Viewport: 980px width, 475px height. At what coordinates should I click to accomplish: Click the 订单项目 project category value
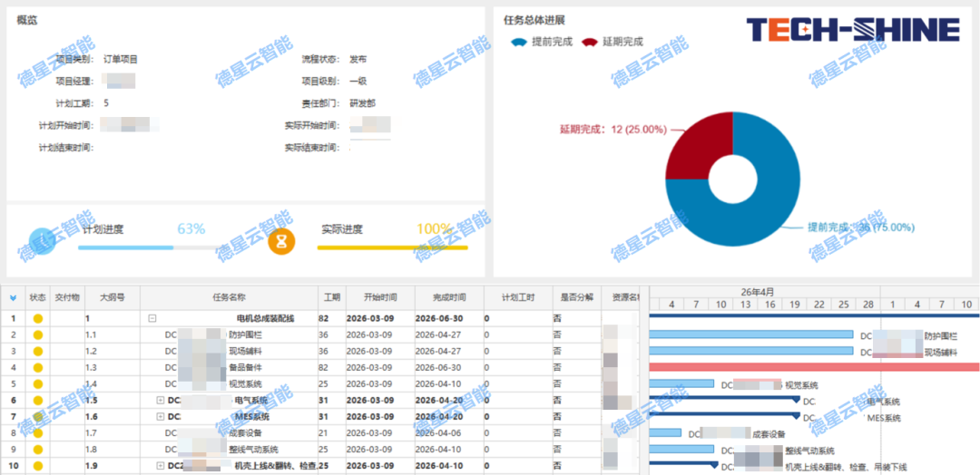click(x=120, y=60)
